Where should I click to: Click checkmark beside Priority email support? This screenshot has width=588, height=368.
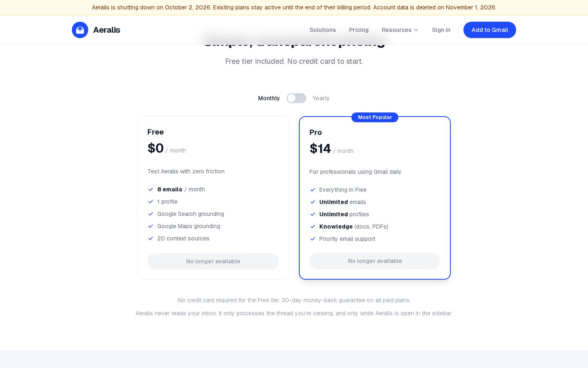pyautogui.click(x=313, y=239)
